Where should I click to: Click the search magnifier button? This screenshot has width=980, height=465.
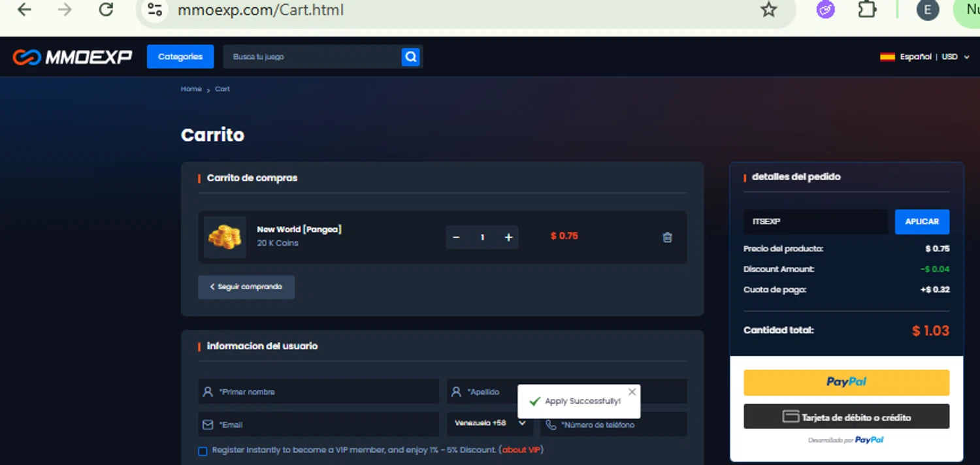click(x=410, y=57)
